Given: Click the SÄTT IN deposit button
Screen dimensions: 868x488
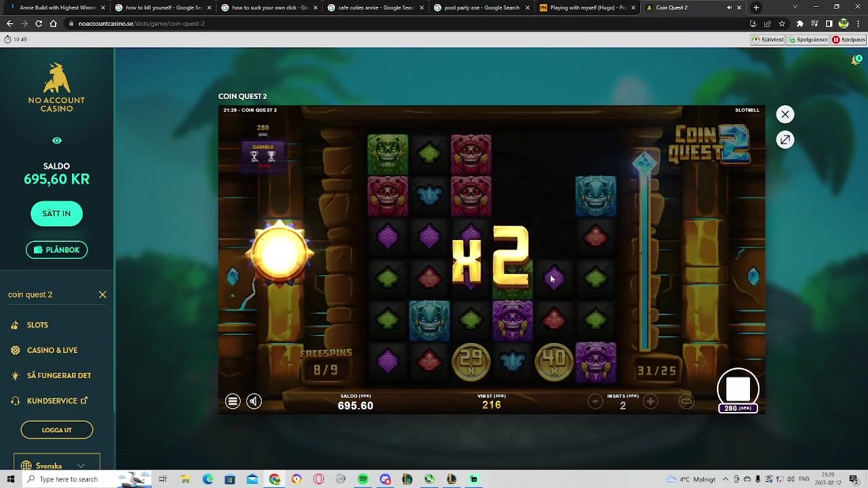Looking at the screenshot, I should 56,213.
